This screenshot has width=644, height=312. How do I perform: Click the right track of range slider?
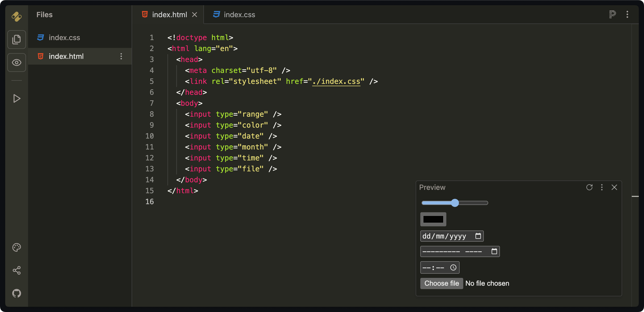[473, 203]
